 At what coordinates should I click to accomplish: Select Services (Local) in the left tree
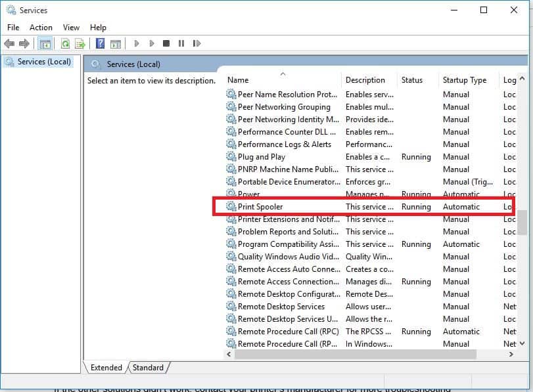44,62
